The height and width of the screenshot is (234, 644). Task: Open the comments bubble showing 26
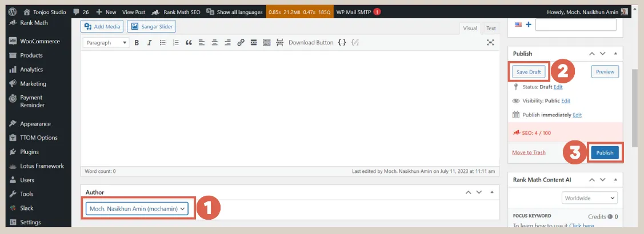pyautogui.click(x=81, y=12)
